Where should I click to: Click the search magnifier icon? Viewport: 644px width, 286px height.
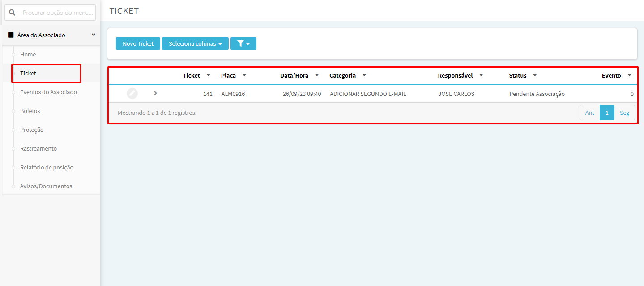click(x=13, y=13)
